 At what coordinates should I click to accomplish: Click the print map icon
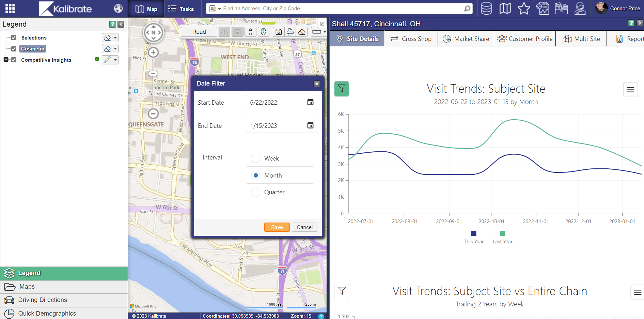tap(290, 32)
